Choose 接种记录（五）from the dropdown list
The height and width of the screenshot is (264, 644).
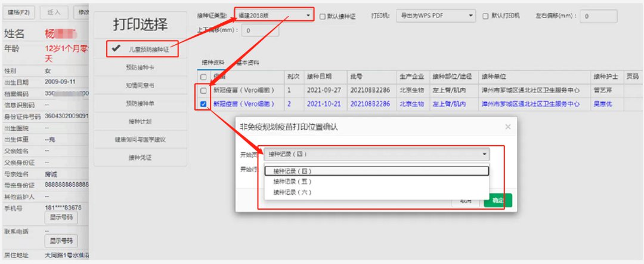tap(377, 182)
